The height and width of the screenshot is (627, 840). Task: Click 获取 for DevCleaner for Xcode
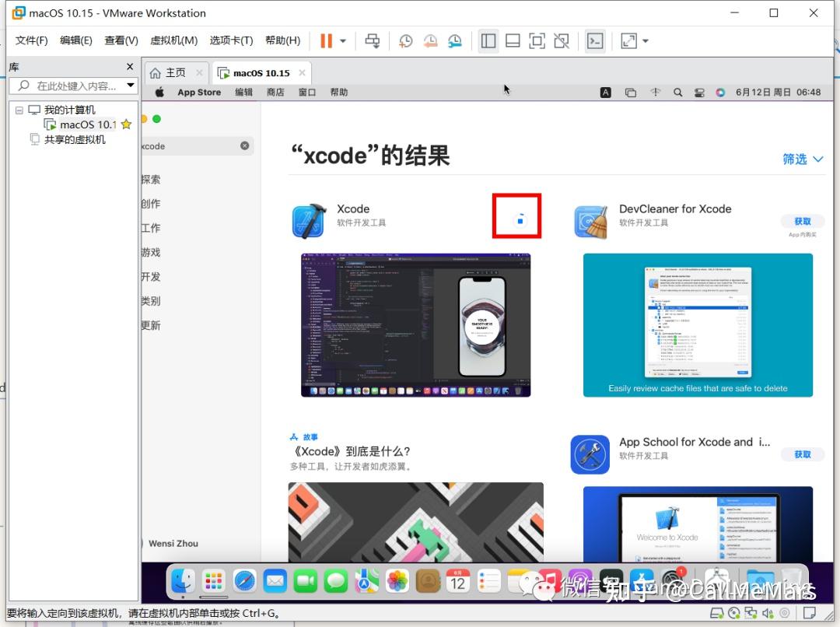click(803, 222)
